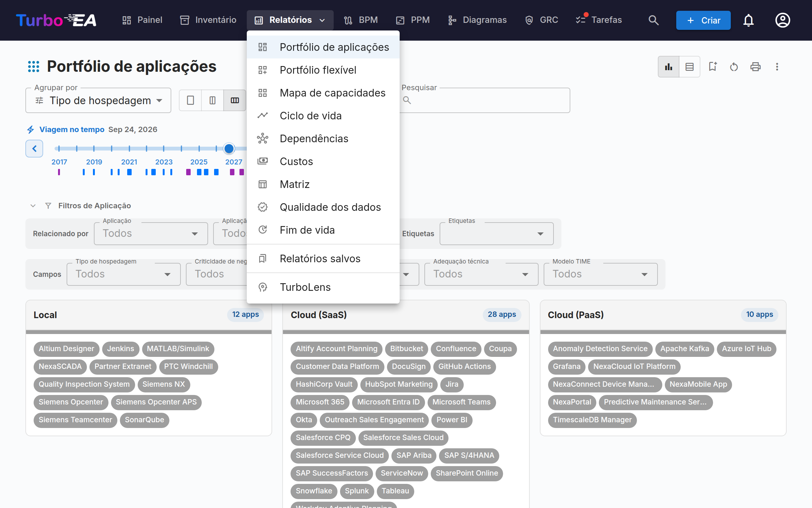
Task: Click the timeline back arrow button
Action: [x=34, y=149]
